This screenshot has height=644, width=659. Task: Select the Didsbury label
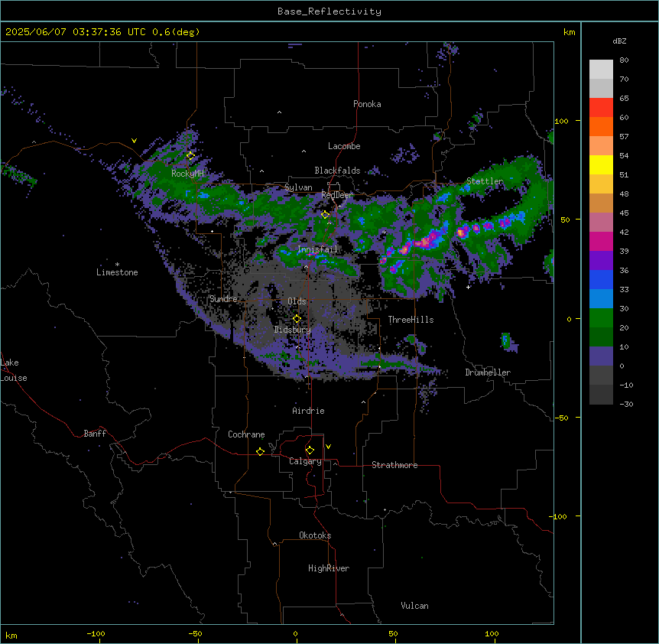(x=292, y=330)
